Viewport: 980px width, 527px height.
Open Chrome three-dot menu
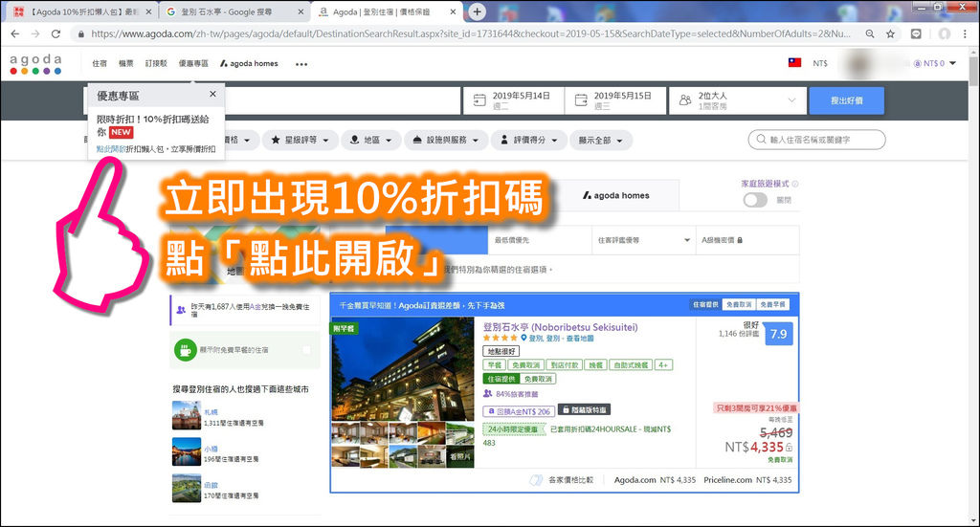pyautogui.click(x=965, y=33)
